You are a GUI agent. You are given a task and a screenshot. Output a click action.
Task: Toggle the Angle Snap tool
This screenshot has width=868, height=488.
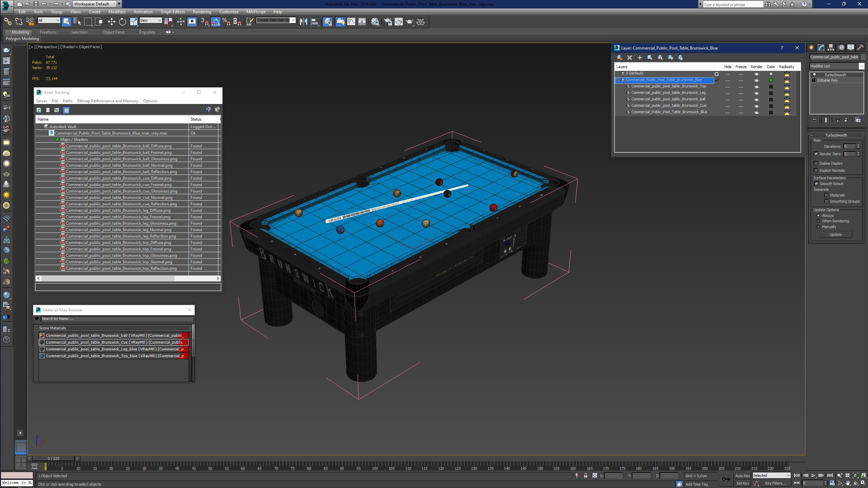click(215, 22)
